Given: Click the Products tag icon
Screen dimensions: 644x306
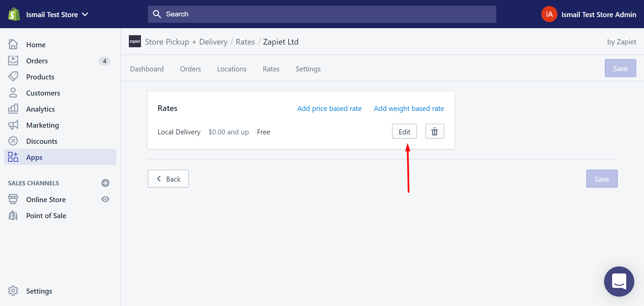Looking at the screenshot, I should pos(13,76).
